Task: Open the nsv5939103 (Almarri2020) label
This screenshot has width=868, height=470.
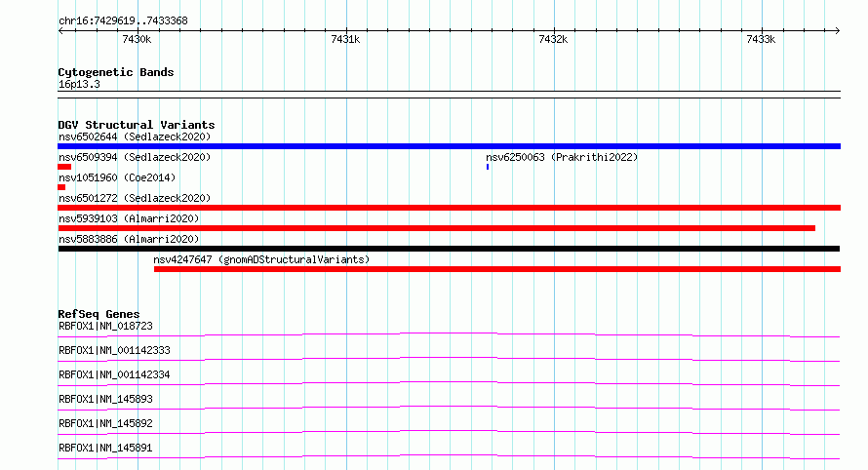Action: 129,218
